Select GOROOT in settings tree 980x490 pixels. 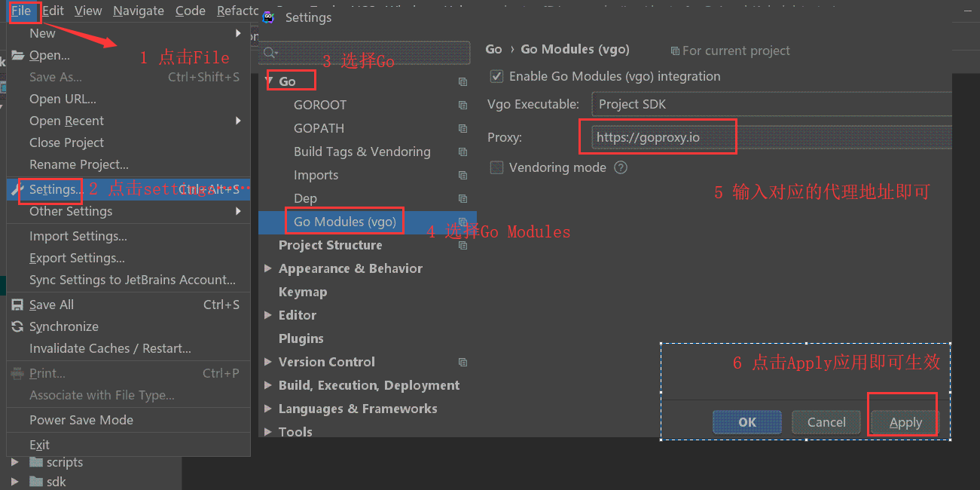[x=320, y=105]
